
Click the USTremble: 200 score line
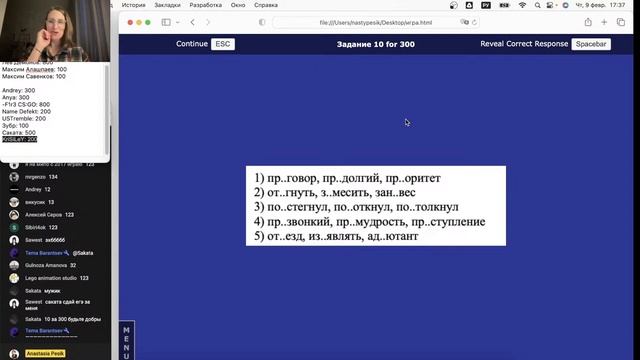pos(24,118)
